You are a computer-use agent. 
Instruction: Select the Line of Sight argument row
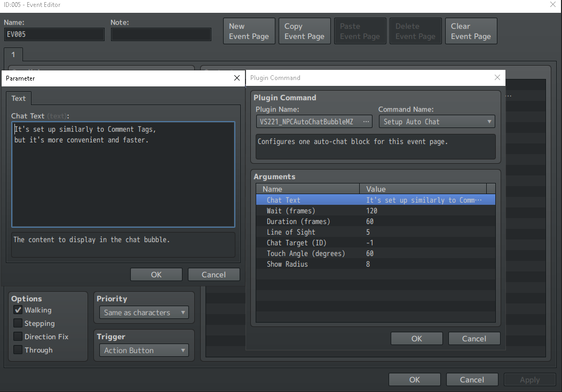[376, 232]
